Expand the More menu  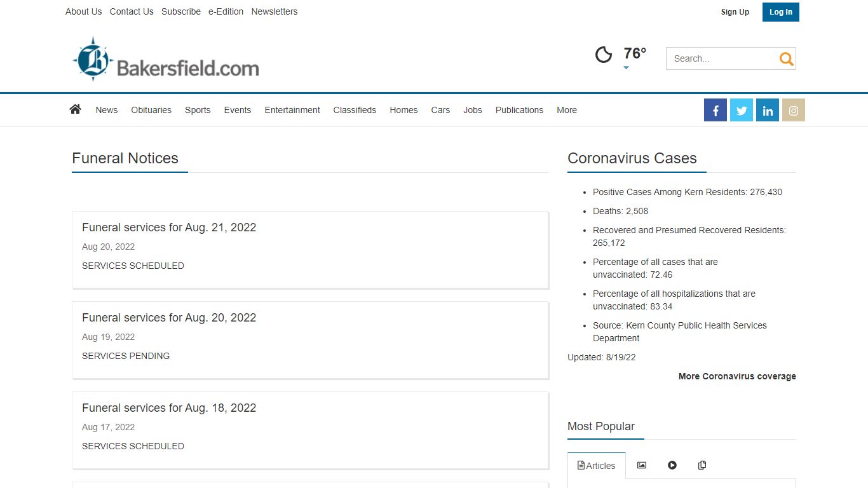pos(567,110)
